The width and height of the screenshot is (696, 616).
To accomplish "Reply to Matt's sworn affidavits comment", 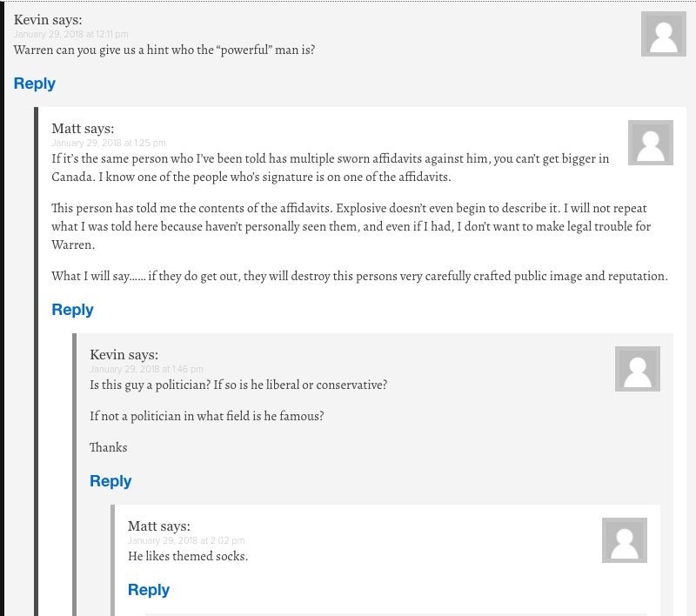I will pos(72,310).
